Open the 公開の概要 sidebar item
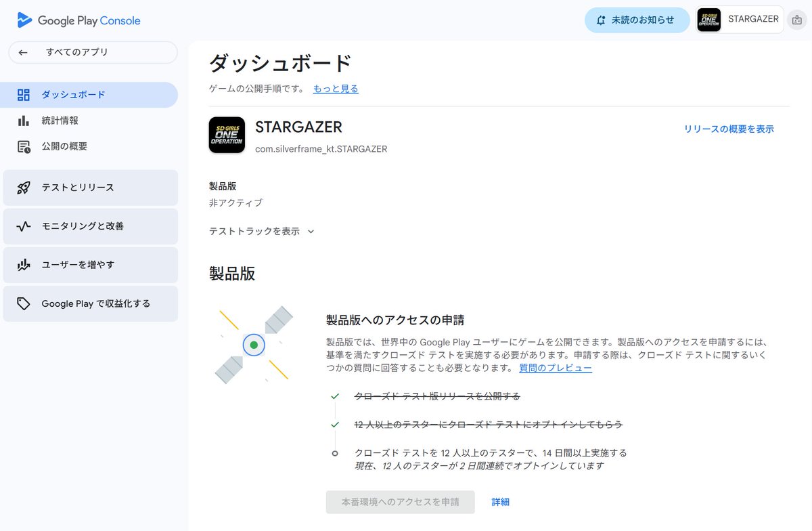Image resolution: width=812 pixels, height=531 pixels. click(89, 146)
